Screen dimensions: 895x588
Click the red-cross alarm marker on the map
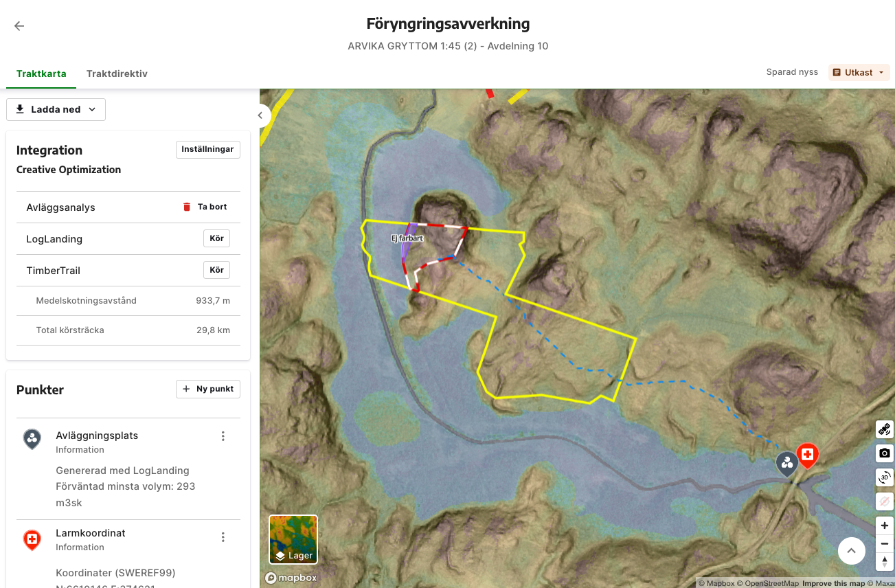[808, 455]
